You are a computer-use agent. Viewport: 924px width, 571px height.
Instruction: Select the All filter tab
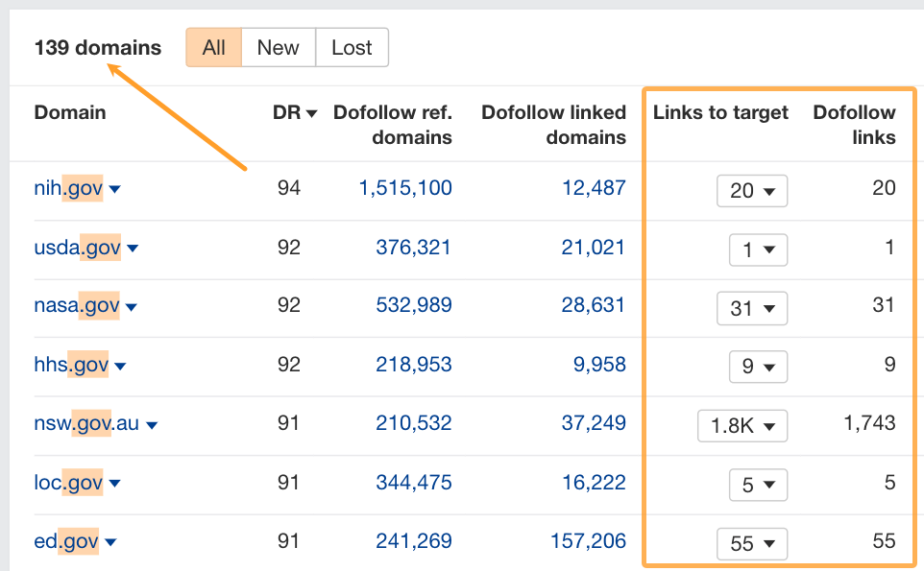[x=213, y=48]
